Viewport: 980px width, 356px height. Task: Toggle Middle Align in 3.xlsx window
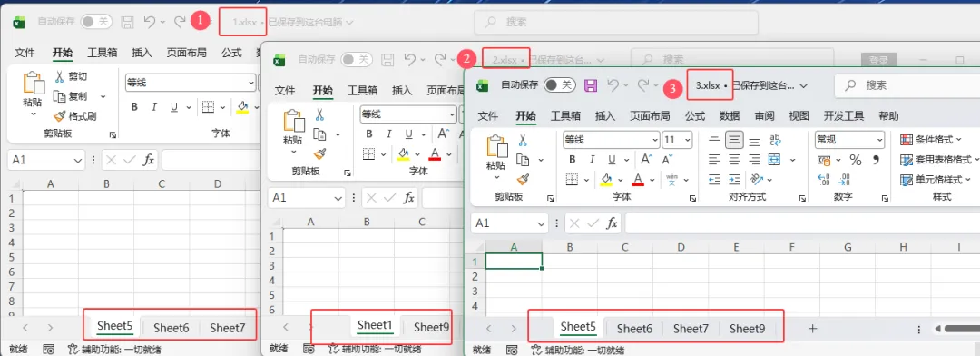click(x=734, y=140)
